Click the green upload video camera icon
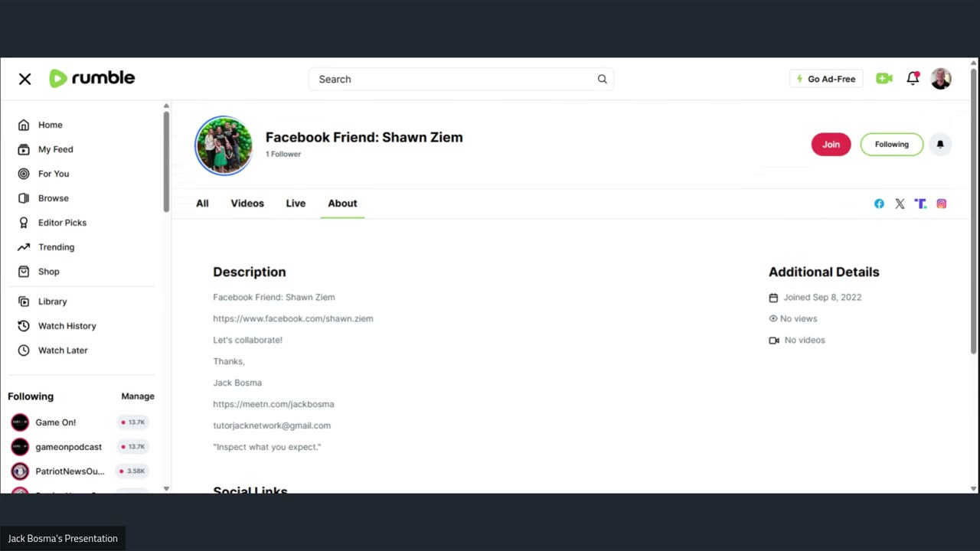Screen dimensions: 980x551 click(x=884, y=78)
